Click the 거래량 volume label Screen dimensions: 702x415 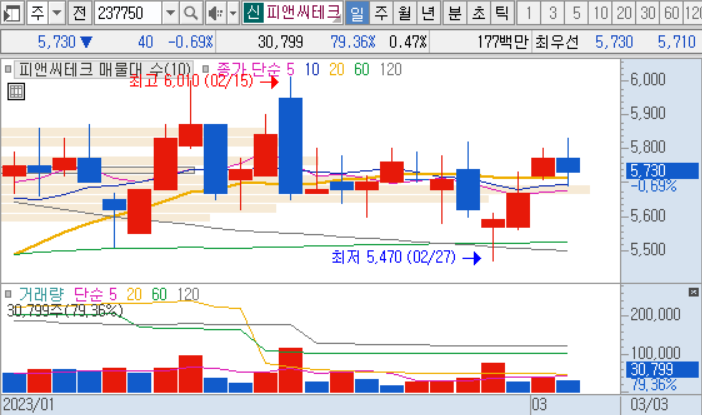tap(41, 294)
